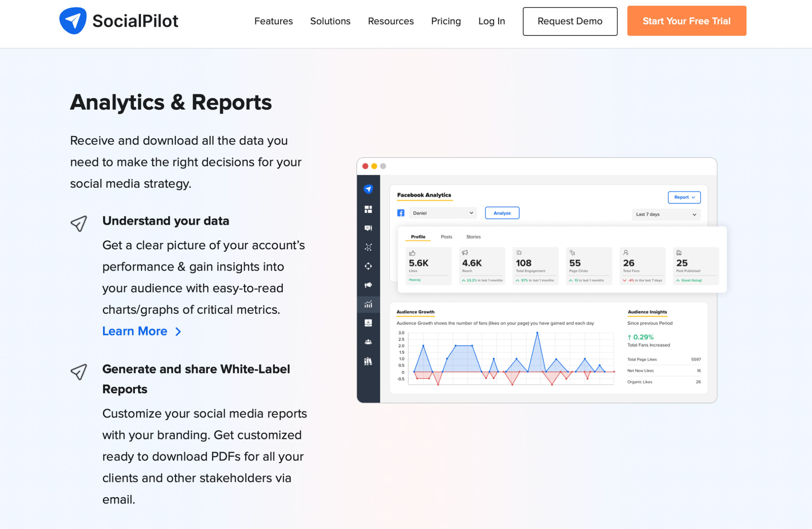
Task: Select the Profile tab
Action: click(x=418, y=237)
